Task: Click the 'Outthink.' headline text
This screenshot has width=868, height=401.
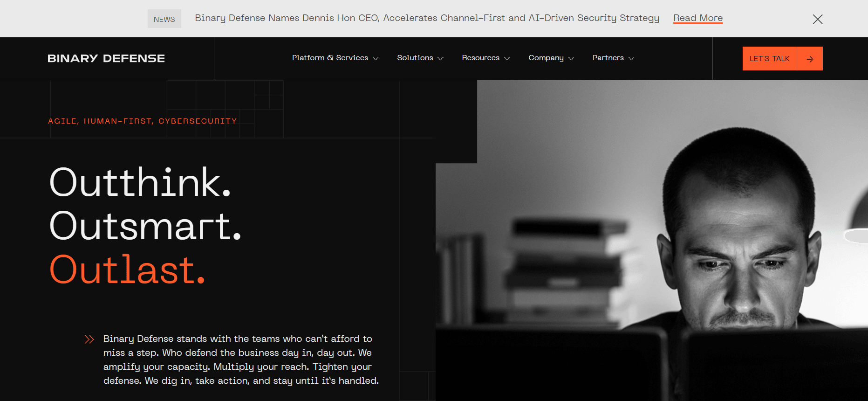Action: point(140,182)
